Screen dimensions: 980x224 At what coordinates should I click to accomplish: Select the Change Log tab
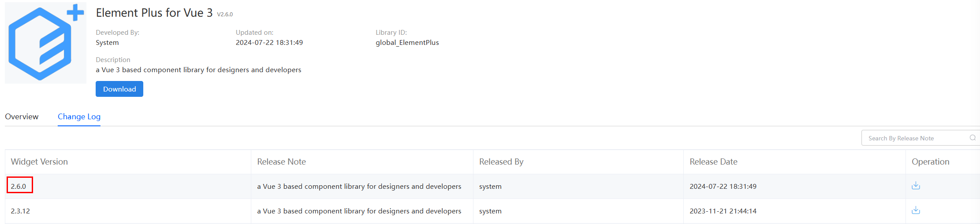79,117
